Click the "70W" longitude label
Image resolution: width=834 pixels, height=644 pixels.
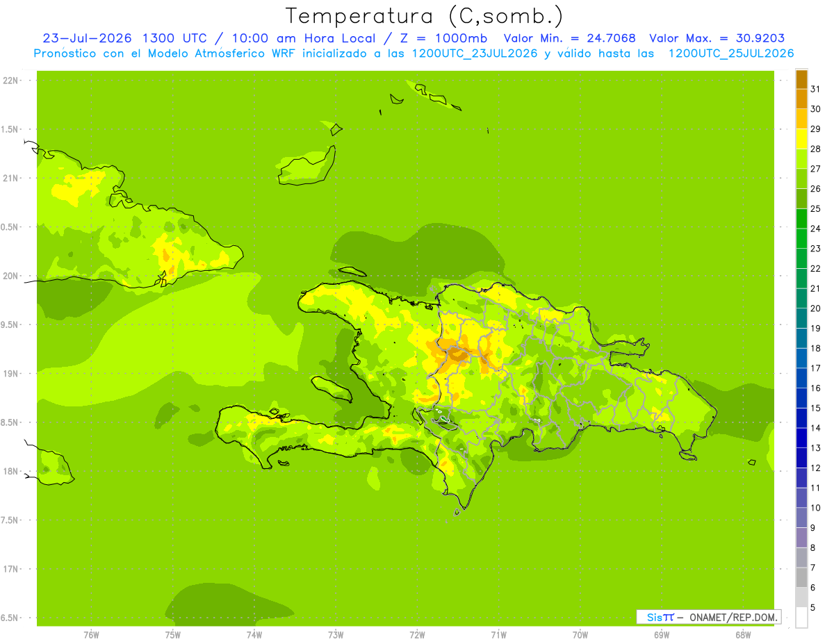580,635
